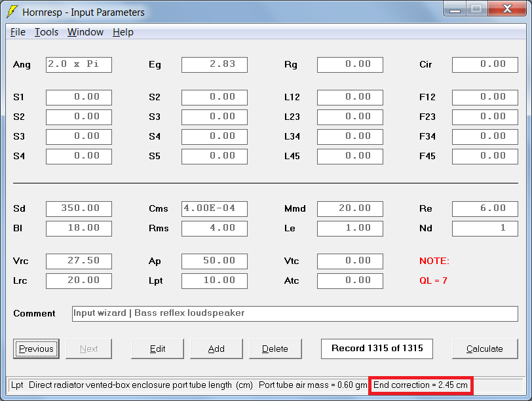Select the L45 input field
This screenshot has width=532, height=401.
click(350, 157)
